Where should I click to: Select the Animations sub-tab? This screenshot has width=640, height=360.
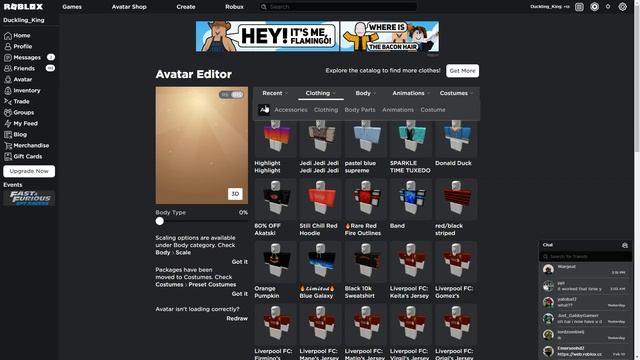[398, 110]
